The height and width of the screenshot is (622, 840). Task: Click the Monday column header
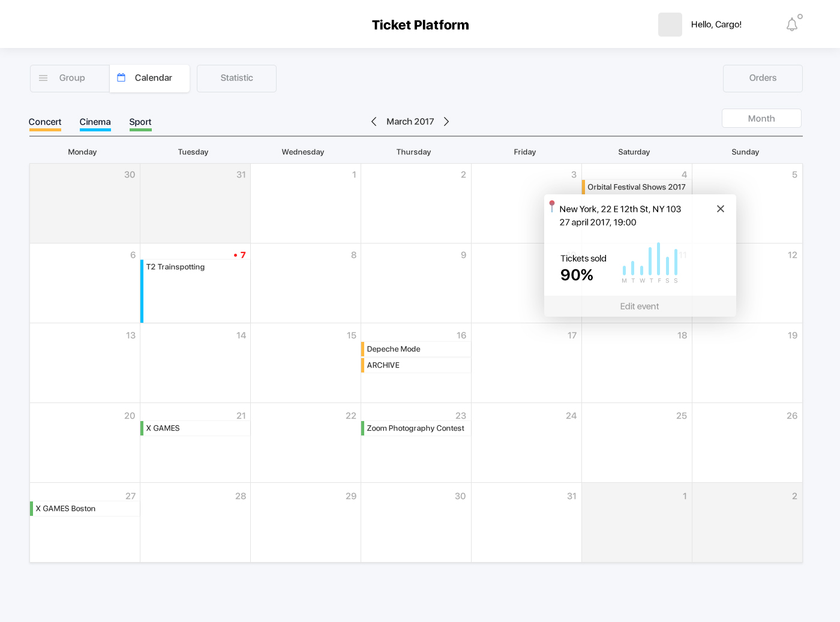click(x=82, y=152)
